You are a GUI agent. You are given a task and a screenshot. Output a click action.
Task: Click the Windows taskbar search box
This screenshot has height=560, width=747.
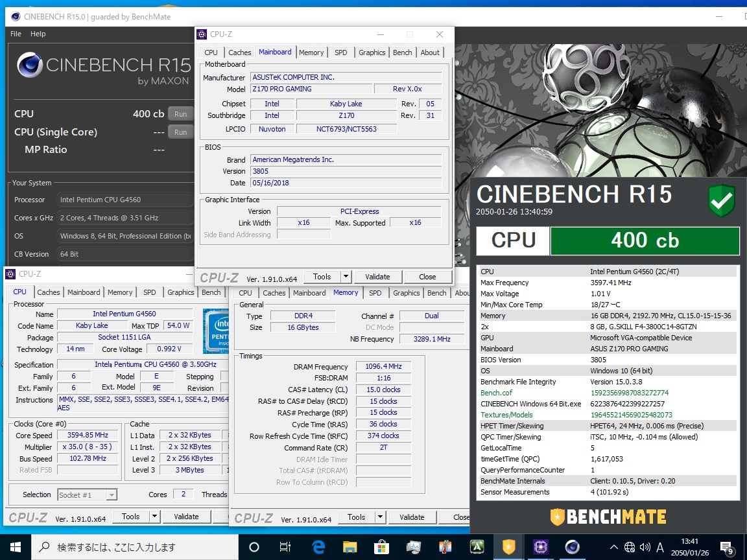pyautogui.click(x=135, y=547)
